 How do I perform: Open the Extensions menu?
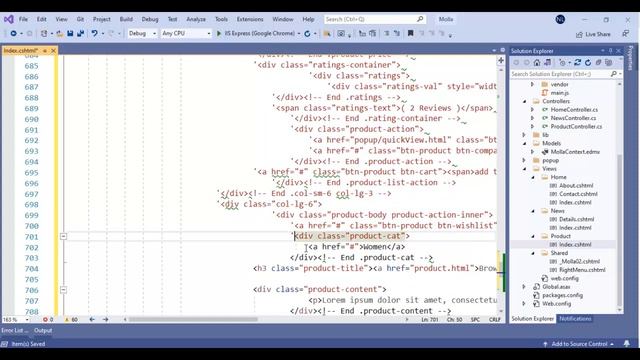pyautogui.click(x=250, y=19)
